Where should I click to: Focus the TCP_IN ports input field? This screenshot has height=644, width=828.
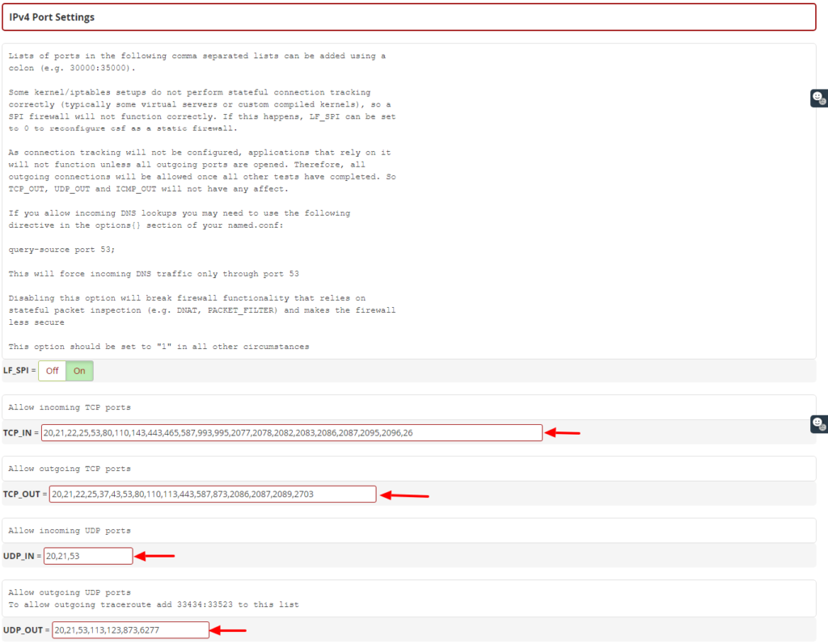(x=291, y=433)
